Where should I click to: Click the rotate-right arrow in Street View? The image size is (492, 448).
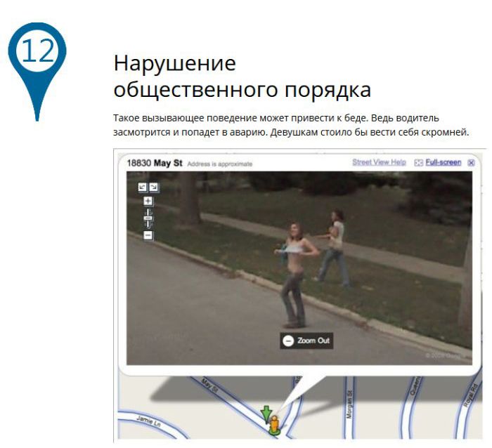[154, 187]
